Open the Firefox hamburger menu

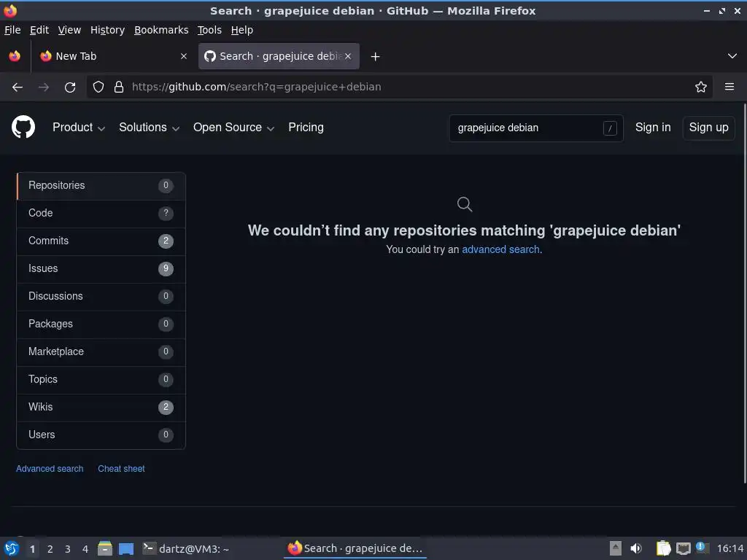point(729,87)
